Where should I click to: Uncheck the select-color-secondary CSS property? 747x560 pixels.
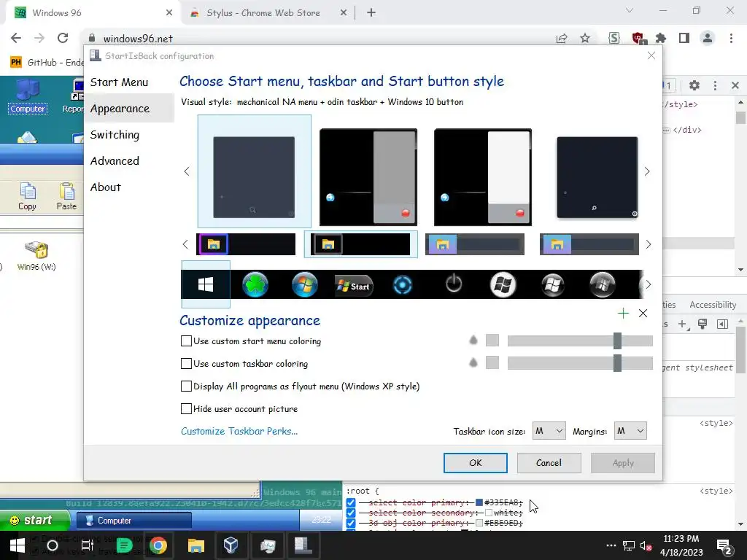(x=351, y=513)
